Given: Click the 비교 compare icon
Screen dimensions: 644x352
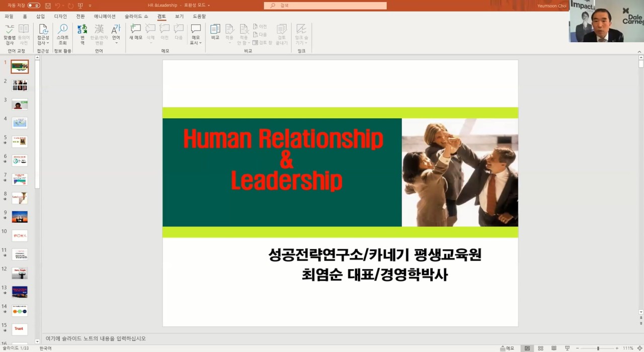Looking at the screenshot, I should 215,33.
